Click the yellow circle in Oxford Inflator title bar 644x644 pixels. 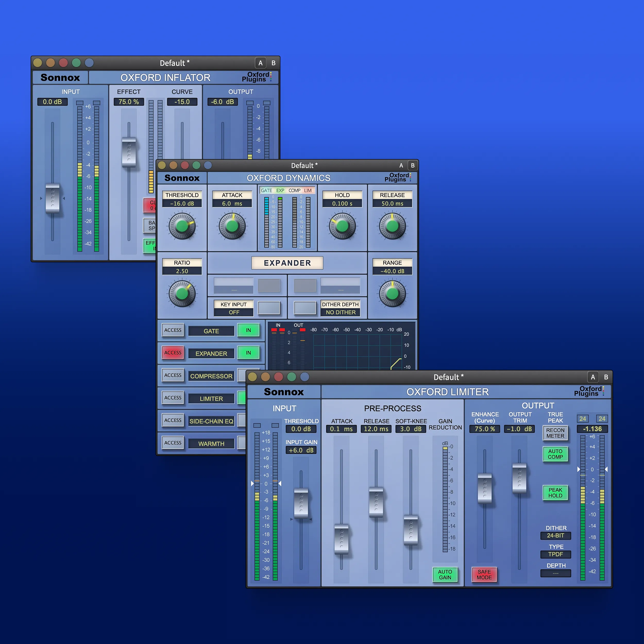38,63
